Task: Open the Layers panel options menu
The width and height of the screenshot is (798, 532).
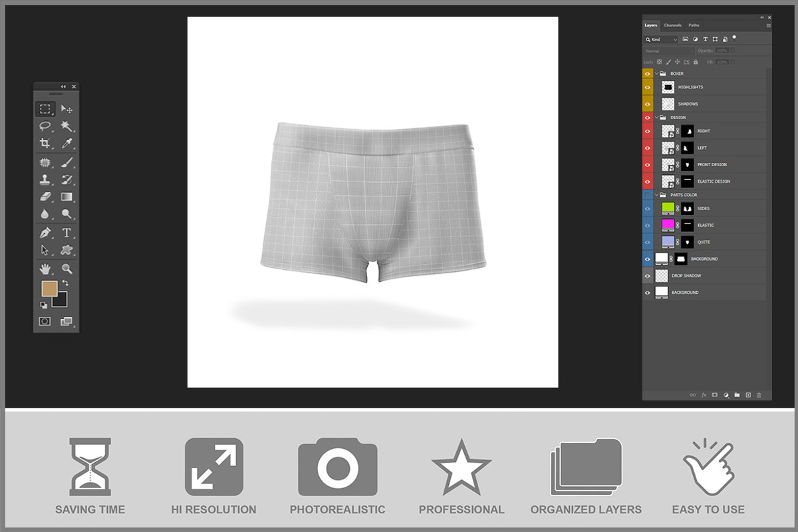Action: (x=768, y=25)
